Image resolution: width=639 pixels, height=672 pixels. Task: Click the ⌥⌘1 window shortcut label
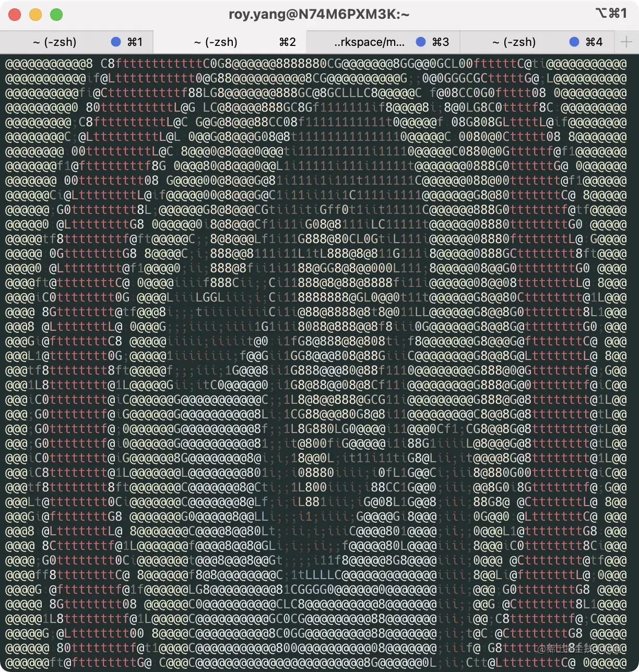click(611, 14)
